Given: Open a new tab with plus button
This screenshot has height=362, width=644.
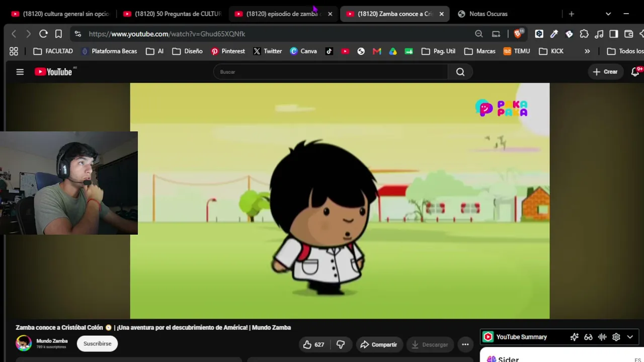Looking at the screenshot, I should 571,14.
